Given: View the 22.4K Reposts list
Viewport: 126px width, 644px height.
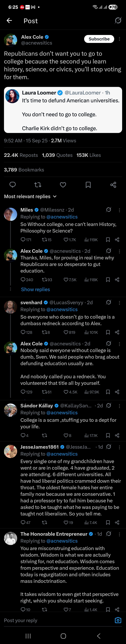Looking at the screenshot, I should tap(21, 155).
